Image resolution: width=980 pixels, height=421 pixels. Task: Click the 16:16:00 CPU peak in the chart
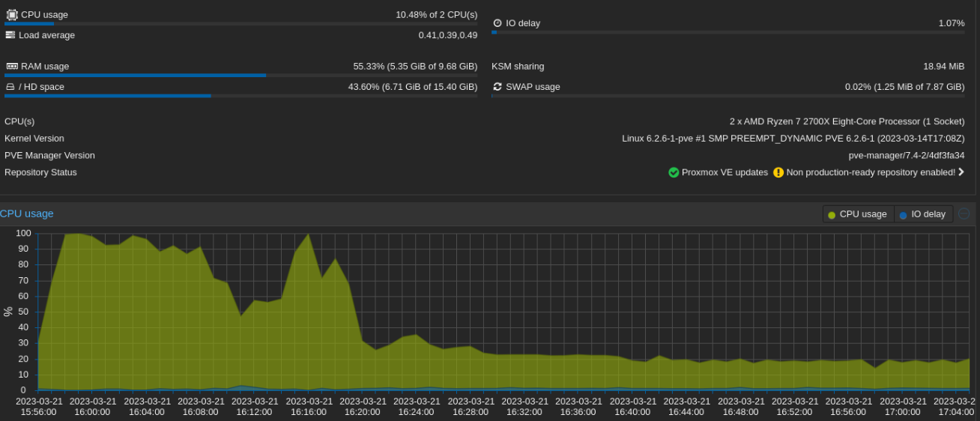click(309, 234)
